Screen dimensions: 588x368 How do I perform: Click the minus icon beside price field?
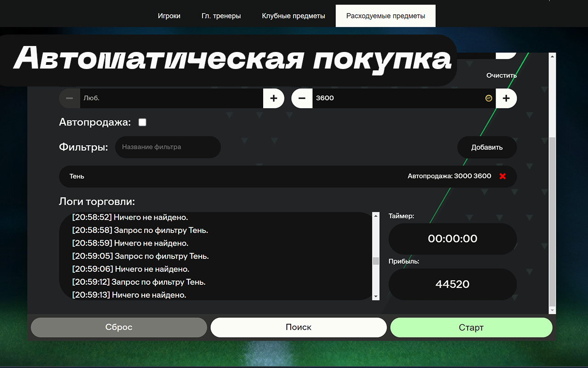coord(302,98)
